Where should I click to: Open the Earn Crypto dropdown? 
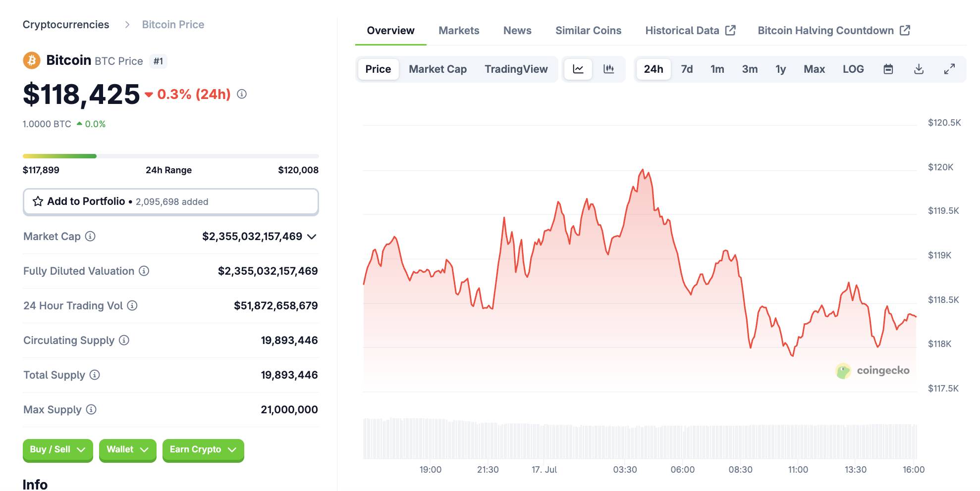(x=203, y=450)
